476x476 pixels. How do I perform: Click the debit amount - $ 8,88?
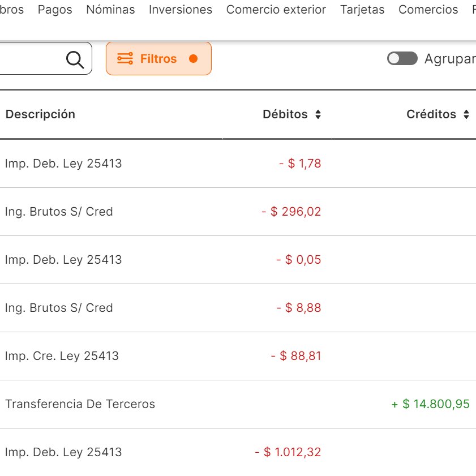click(x=299, y=308)
